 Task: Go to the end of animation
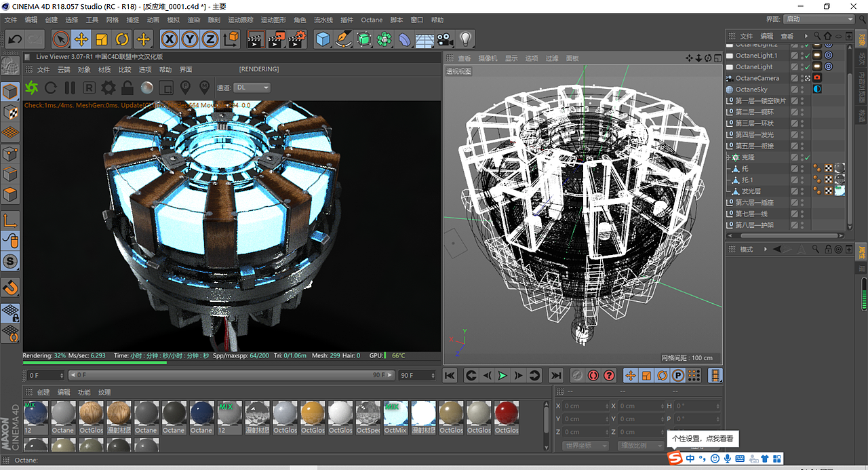(556, 375)
